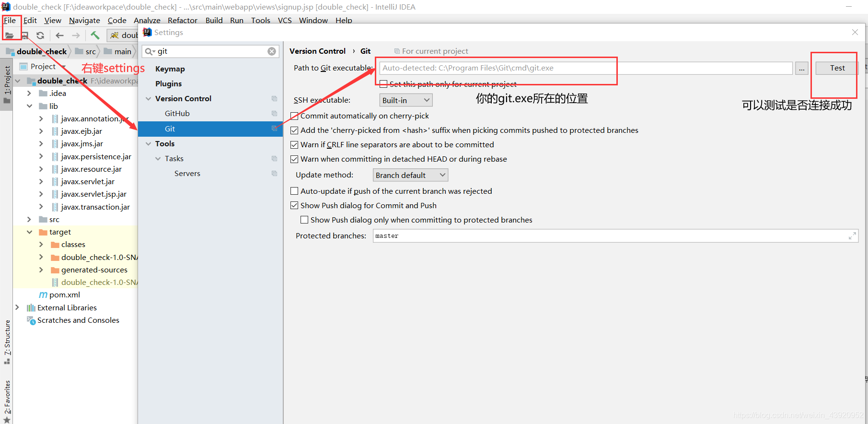The height and width of the screenshot is (424, 868).
Task: Click the settings search box containing git
Action: pos(211,51)
